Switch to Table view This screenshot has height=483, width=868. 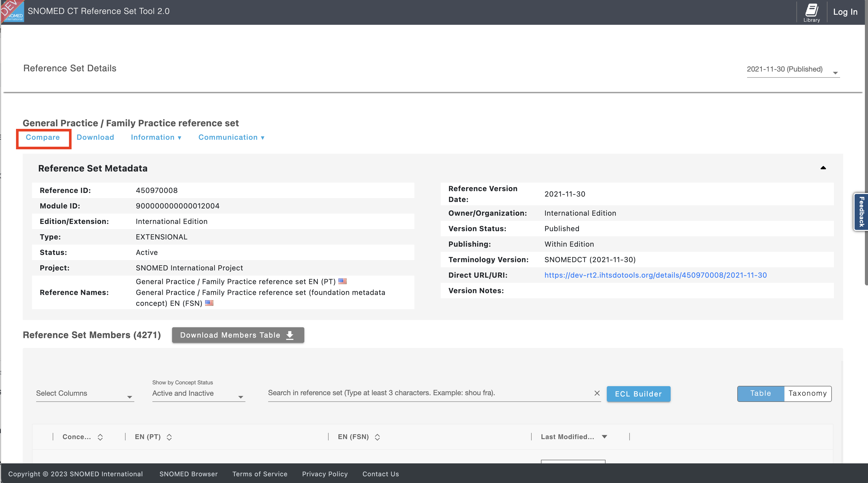(761, 393)
